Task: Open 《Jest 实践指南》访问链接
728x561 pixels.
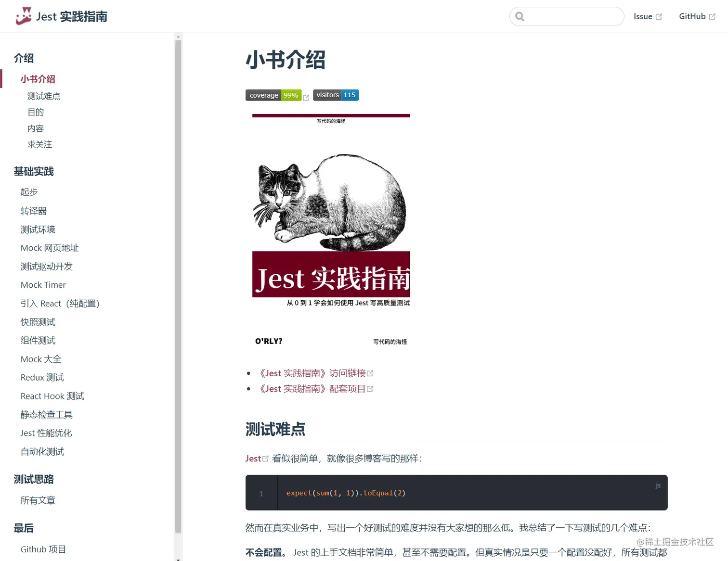Action: (315, 373)
